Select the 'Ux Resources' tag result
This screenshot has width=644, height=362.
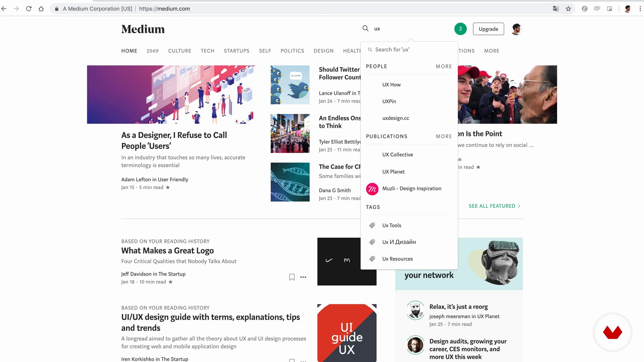(x=397, y=259)
